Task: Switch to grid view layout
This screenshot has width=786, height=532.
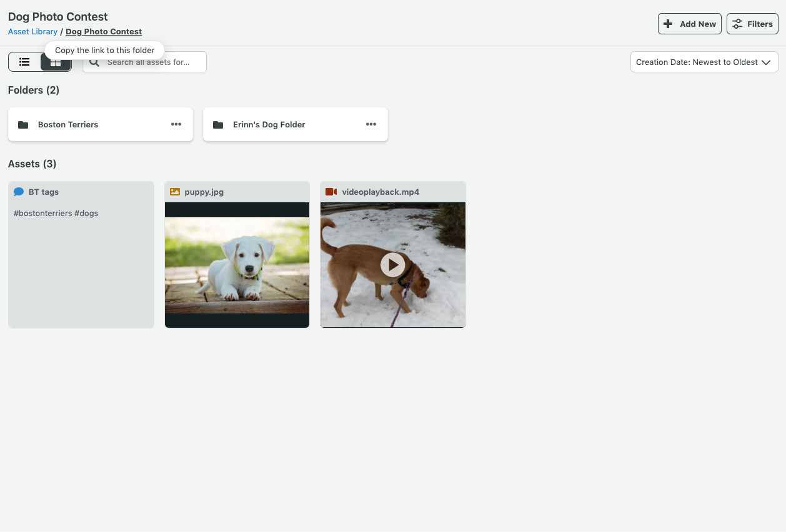Action: (x=56, y=62)
